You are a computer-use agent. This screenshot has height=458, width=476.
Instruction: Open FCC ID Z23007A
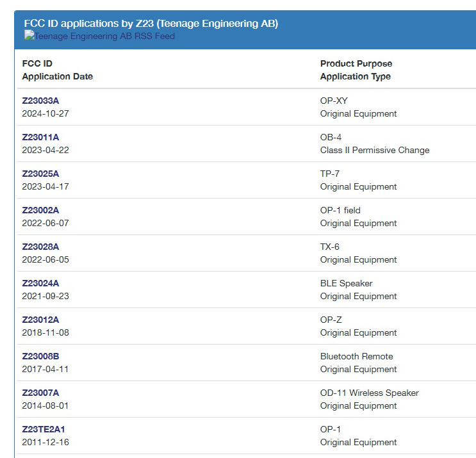pyautogui.click(x=40, y=393)
